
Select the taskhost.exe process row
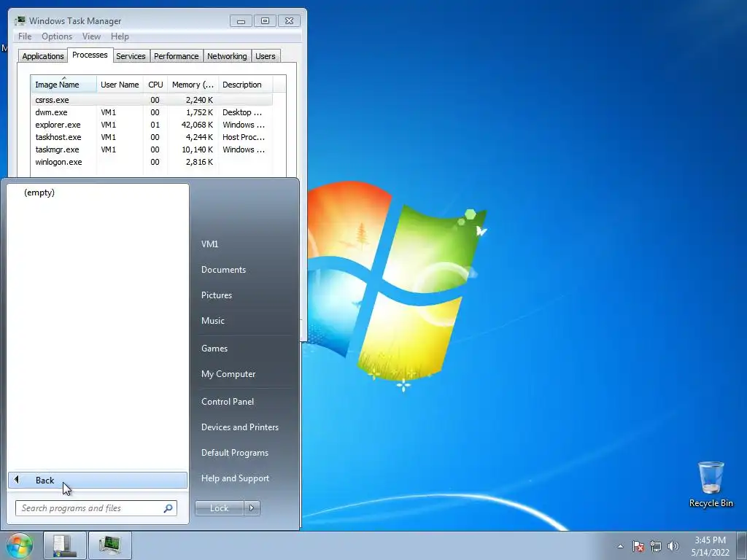coord(152,137)
